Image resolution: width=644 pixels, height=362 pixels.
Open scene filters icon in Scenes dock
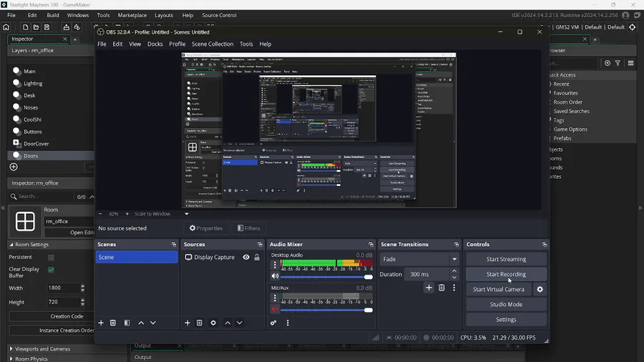click(127, 323)
